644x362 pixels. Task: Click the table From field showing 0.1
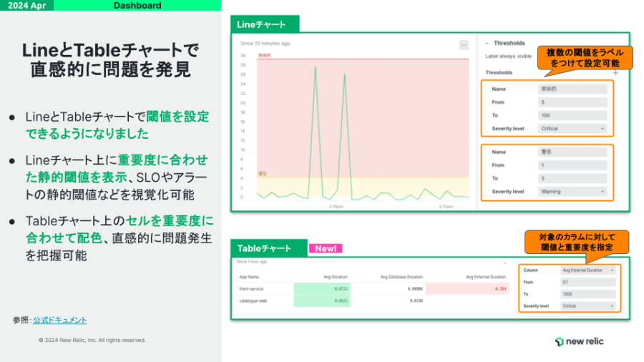[x=587, y=282]
